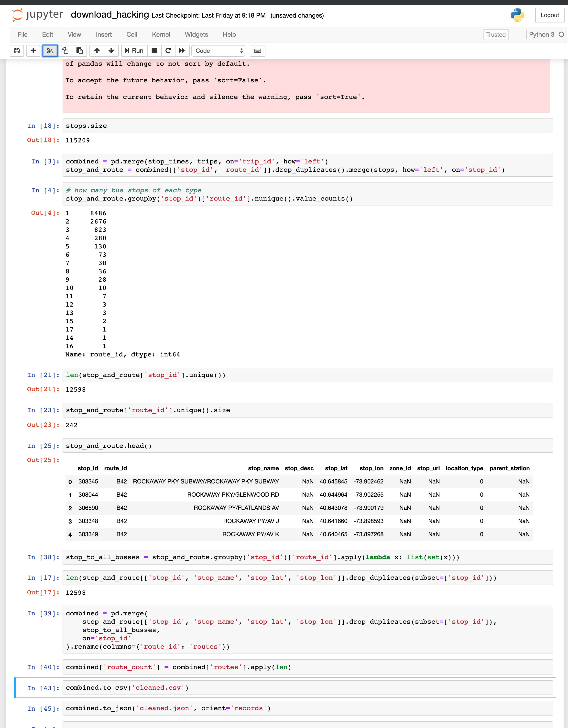
Task: Click the parent_station column header
Action: pos(509,468)
